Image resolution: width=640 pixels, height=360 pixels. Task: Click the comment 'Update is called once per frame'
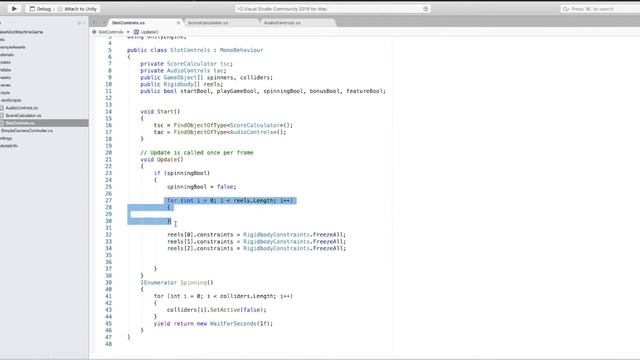[197, 153]
